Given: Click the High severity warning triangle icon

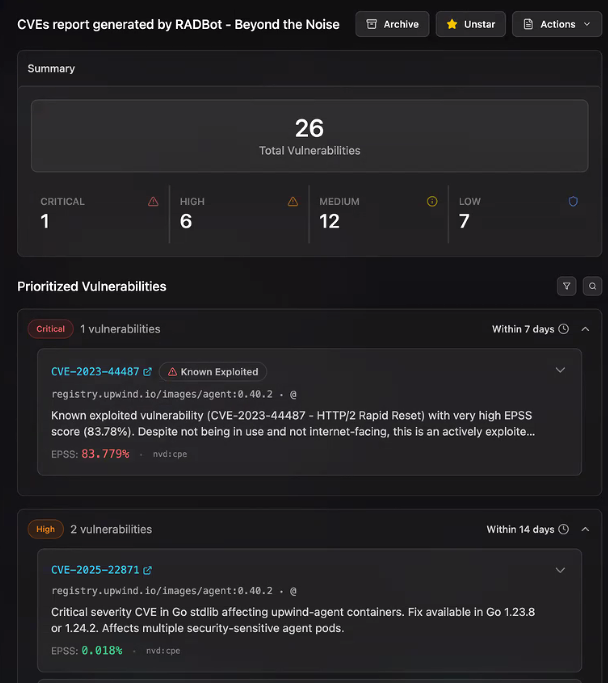Looking at the screenshot, I should point(293,201).
